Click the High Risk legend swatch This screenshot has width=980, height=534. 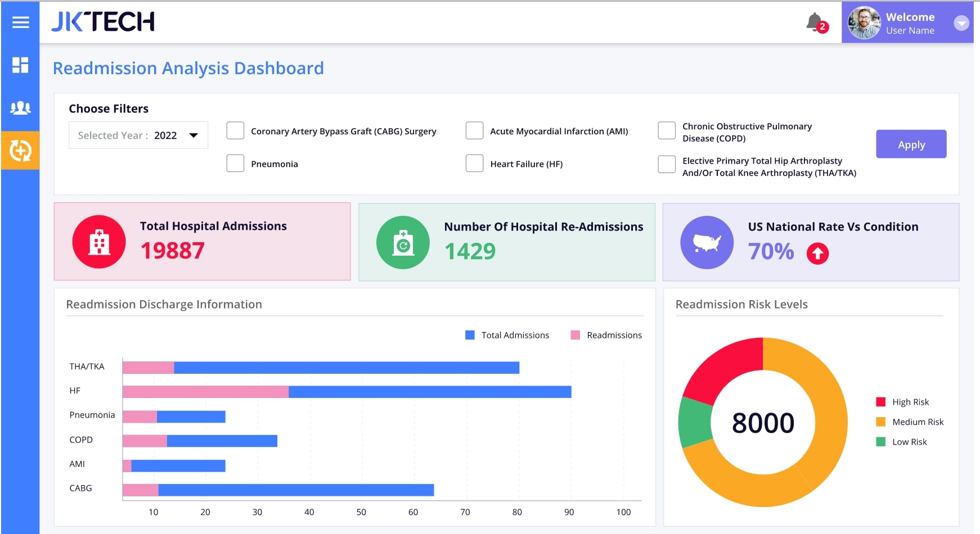(x=881, y=402)
